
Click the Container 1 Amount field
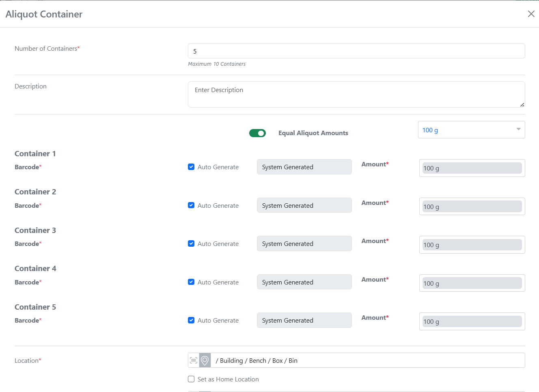point(472,168)
